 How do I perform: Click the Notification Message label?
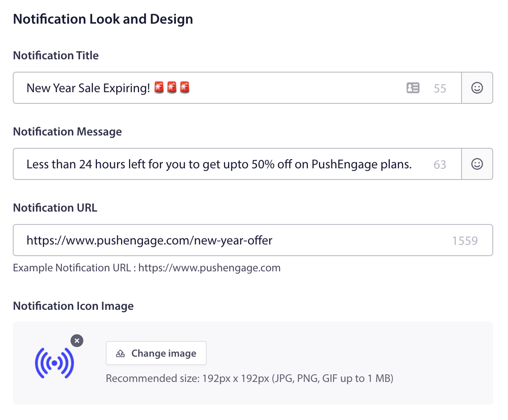[67, 131]
